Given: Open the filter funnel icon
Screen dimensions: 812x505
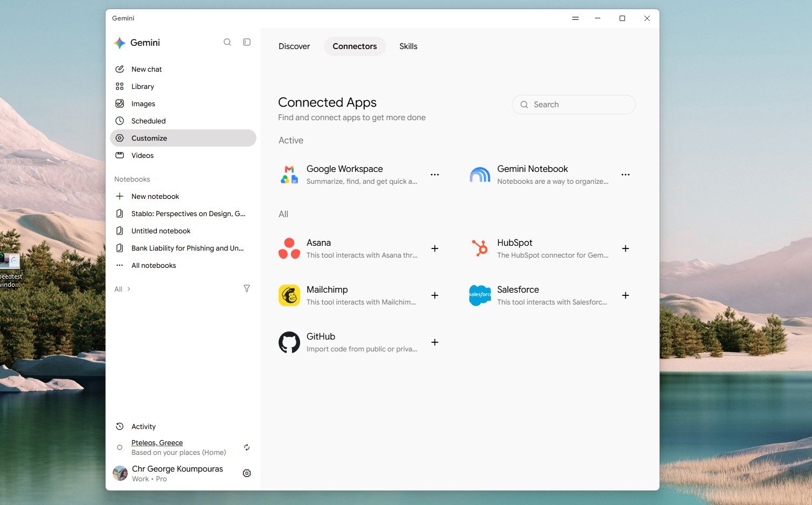Looking at the screenshot, I should click(x=247, y=289).
